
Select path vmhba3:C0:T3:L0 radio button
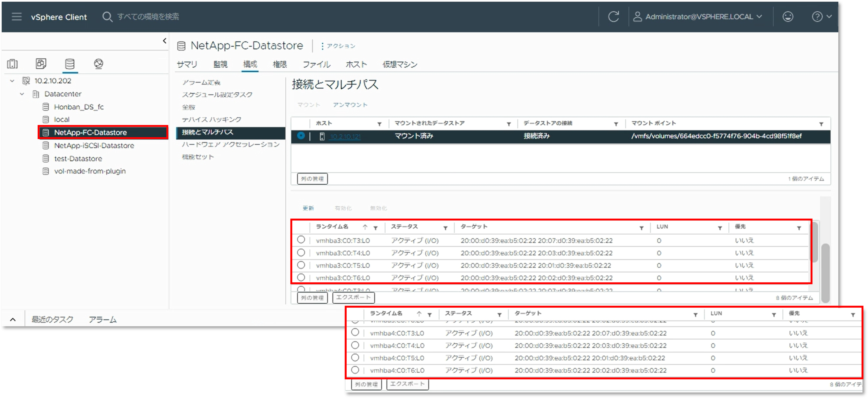[x=301, y=240]
